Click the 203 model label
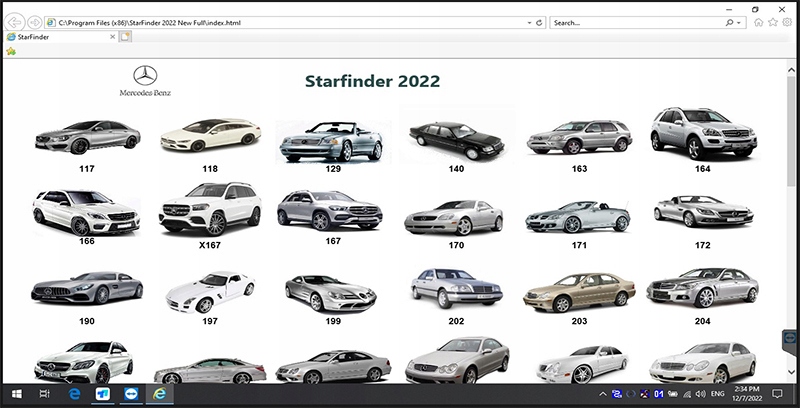Screen dimensions: 800x408 pos(580,321)
